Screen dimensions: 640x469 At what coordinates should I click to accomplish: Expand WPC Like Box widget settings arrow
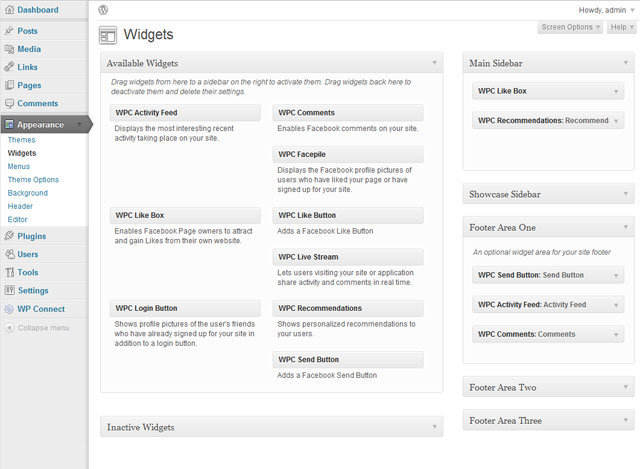616,91
